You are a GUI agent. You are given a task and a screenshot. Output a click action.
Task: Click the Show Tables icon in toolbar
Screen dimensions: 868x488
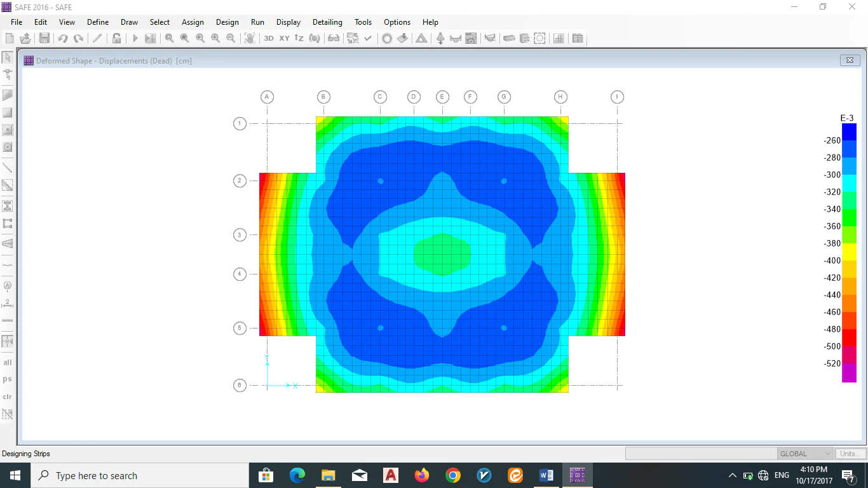(578, 39)
